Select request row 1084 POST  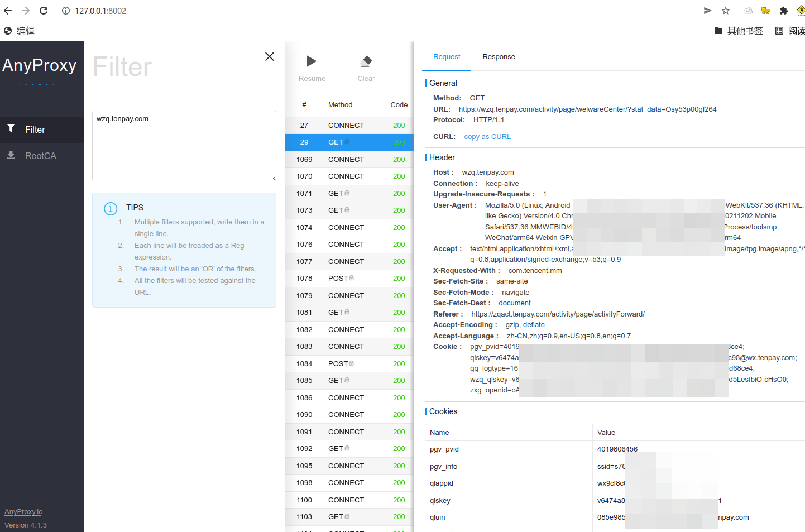(349, 364)
